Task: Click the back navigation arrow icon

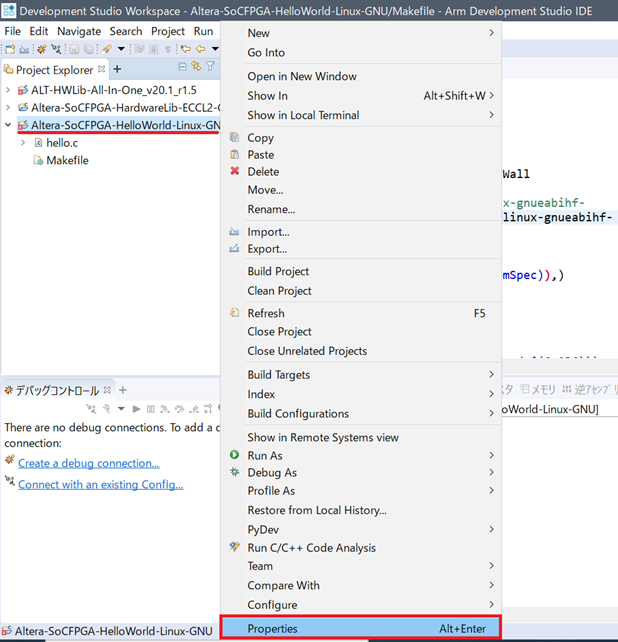Action: tap(201, 49)
